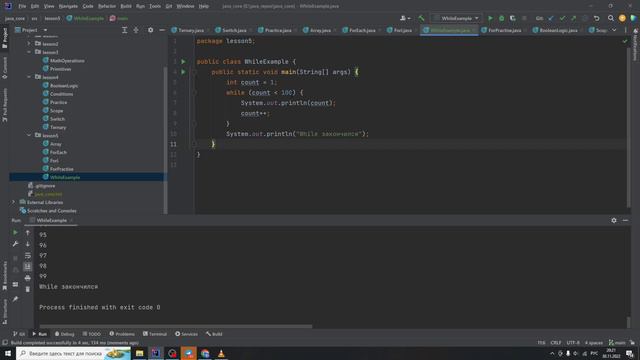The height and width of the screenshot is (360, 640).
Task: Clear console with trash icon
Action: tap(28, 289)
